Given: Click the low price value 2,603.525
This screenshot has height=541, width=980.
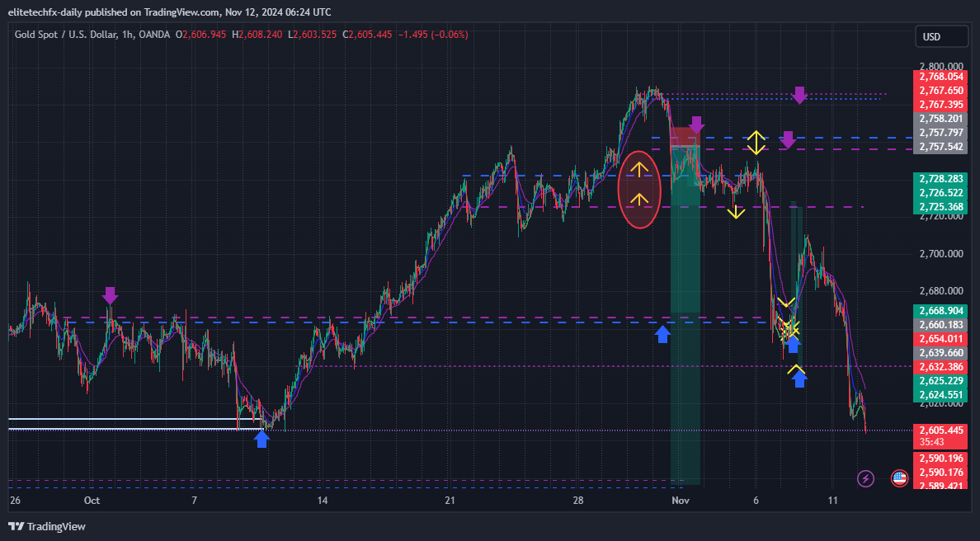Looking at the screenshot, I should [316, 35].
